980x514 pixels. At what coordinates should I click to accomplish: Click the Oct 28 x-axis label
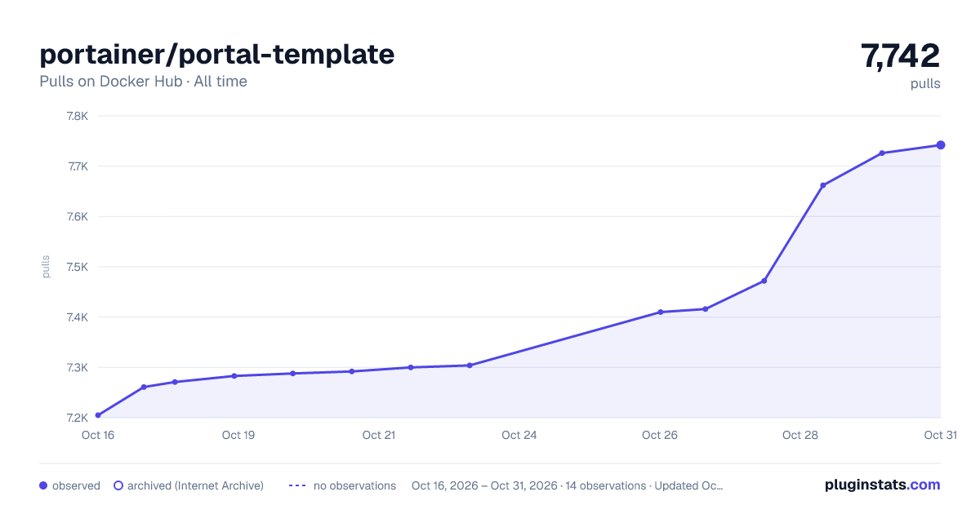[800, 435]
